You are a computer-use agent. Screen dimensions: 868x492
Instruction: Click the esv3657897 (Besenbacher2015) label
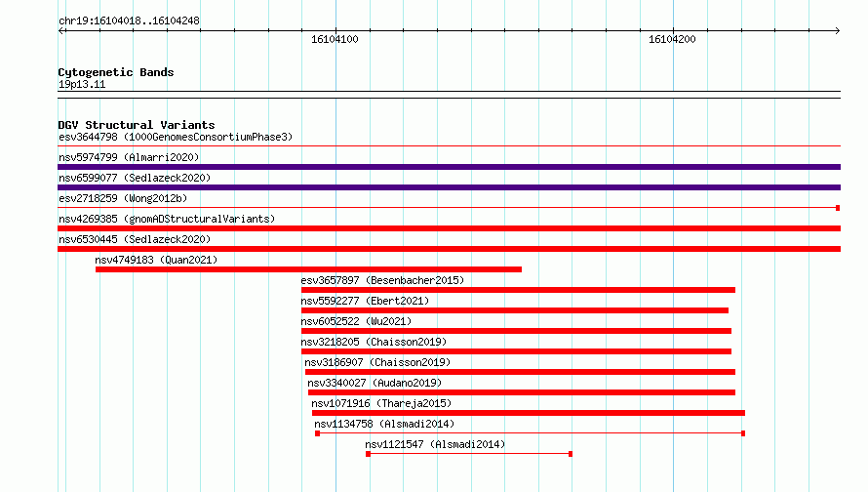(382, 280)
